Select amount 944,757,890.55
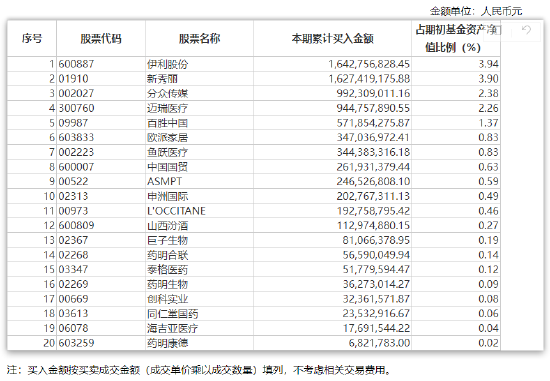550x381 pixels. tap(373, 108)
